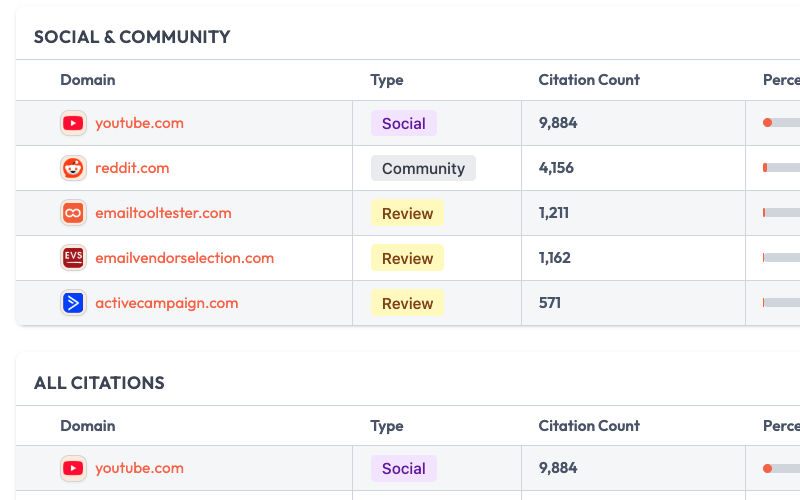Click the ActiveCampaign favicon icon
This screenshot has width=800, height=500.
[x=73, y=303]
